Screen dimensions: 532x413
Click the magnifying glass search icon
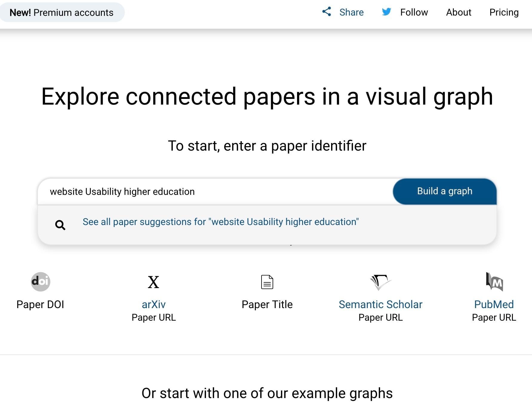(60, 225)
